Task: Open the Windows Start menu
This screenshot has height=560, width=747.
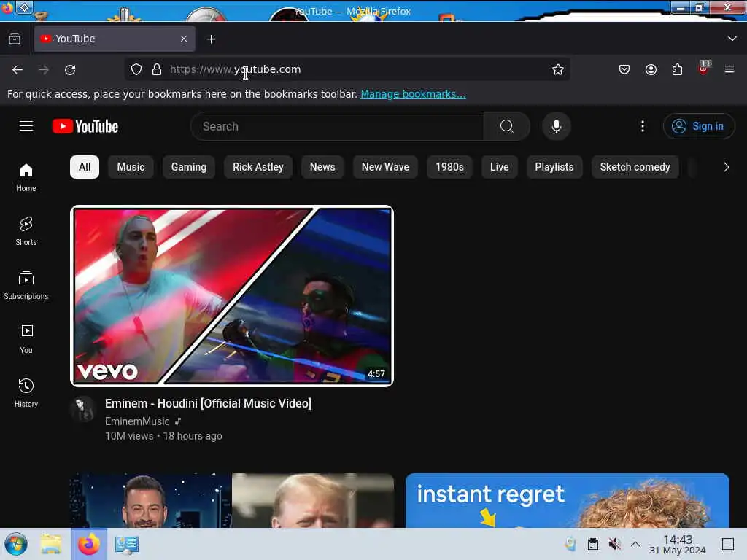Action: (x=16, y=544)
